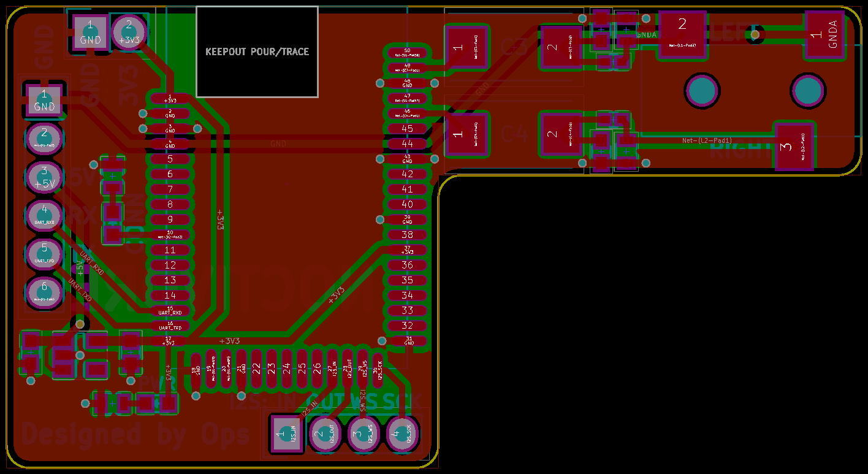Select module pad 36
The width and height of the screenshot is (868, 474).
(x=407, y=265)
